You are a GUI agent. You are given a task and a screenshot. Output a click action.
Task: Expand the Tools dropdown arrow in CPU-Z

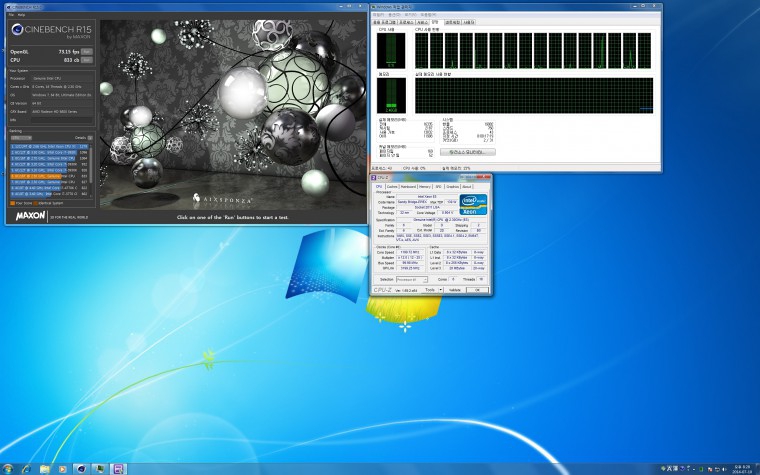(441, 290)
